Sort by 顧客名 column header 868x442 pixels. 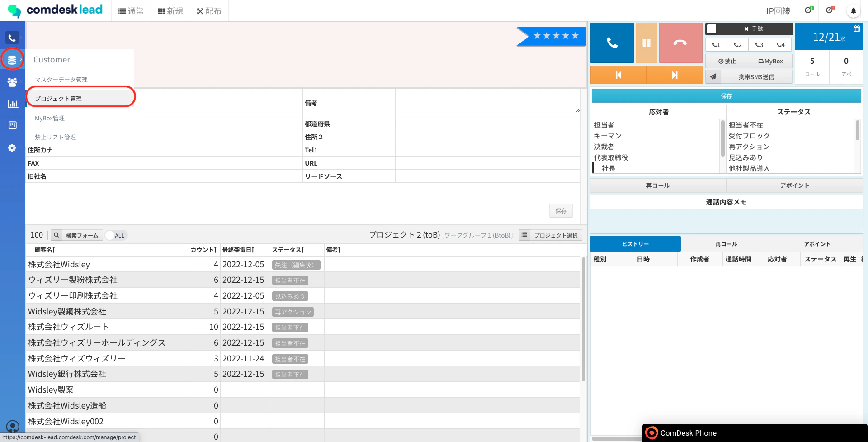(x=45, y=250)
